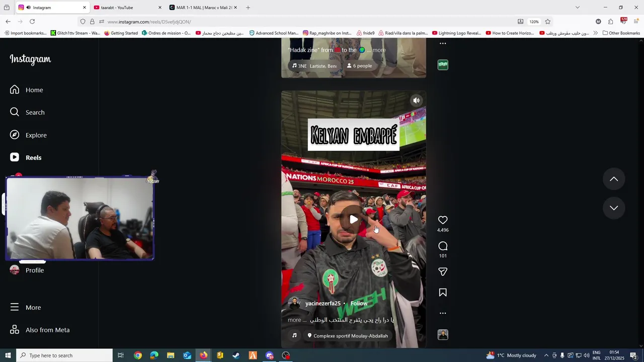644x362 pixels.
Task: Open yacinezerfa25 profile name link
Action: pos(323,304)
